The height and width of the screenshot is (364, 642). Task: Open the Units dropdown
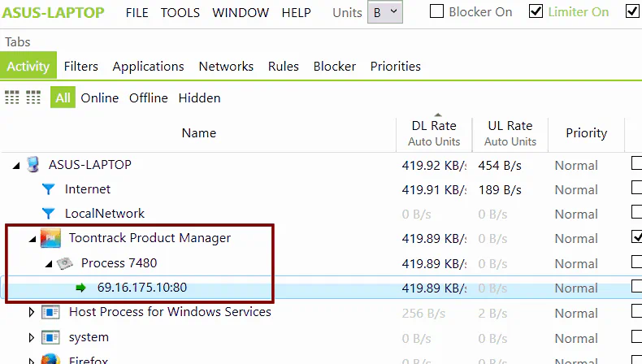tap(385, 12)
